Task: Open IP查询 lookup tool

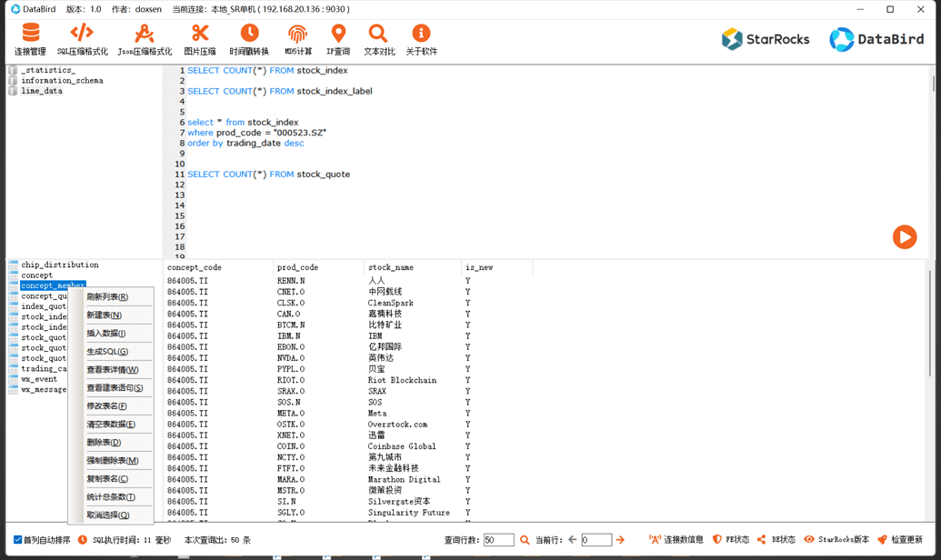Action: tap(338, 40)
